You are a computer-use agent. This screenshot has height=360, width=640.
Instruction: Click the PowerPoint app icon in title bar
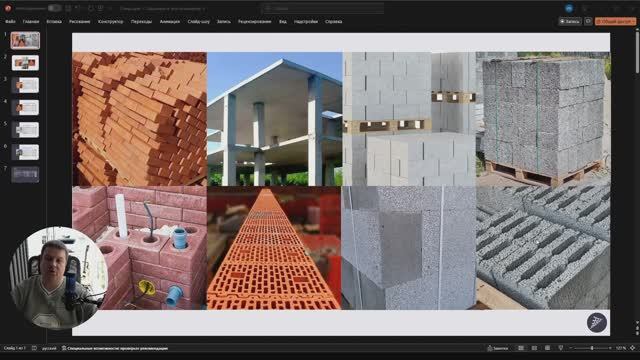tap(7, 8)
